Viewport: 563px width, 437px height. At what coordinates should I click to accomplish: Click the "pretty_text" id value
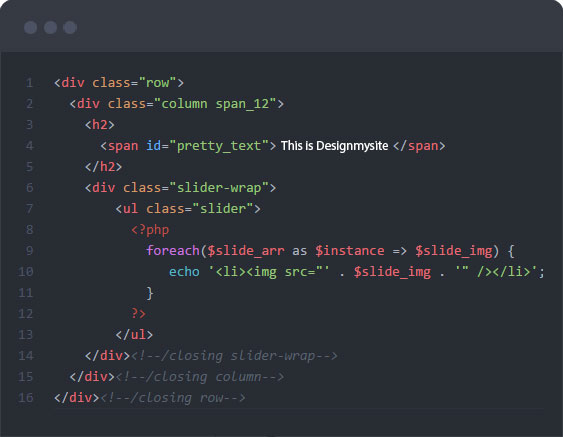coord(219,146)
